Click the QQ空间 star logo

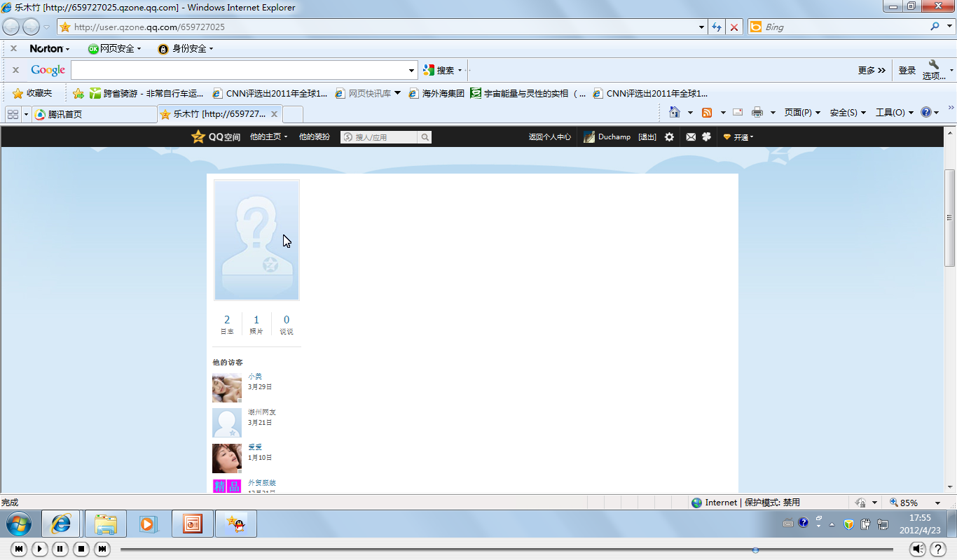[198, 137]
